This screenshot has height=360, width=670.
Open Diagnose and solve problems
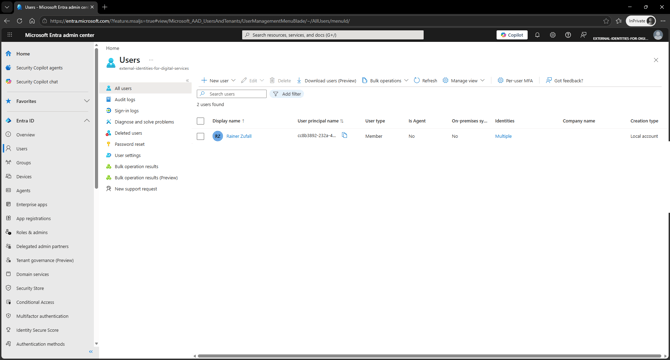(x=145, y=122)
